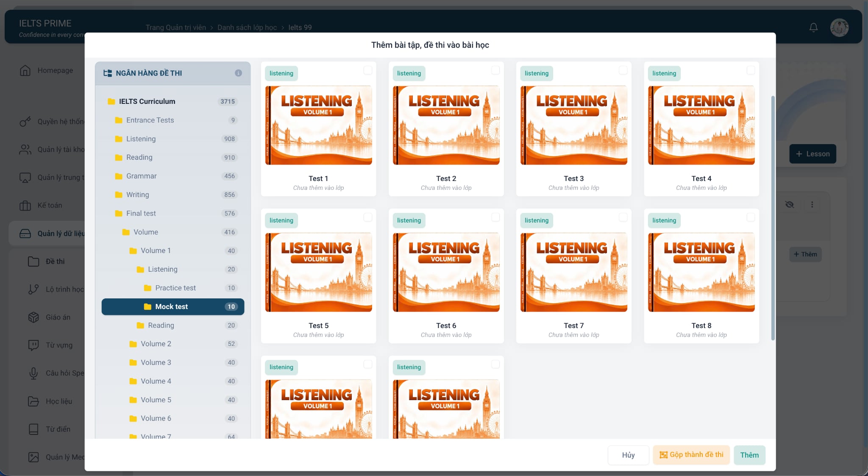This screenshot has height=476, width=868.
Task: Tick the checkbox on Test 8 card
Action: (x=751, y=217)
